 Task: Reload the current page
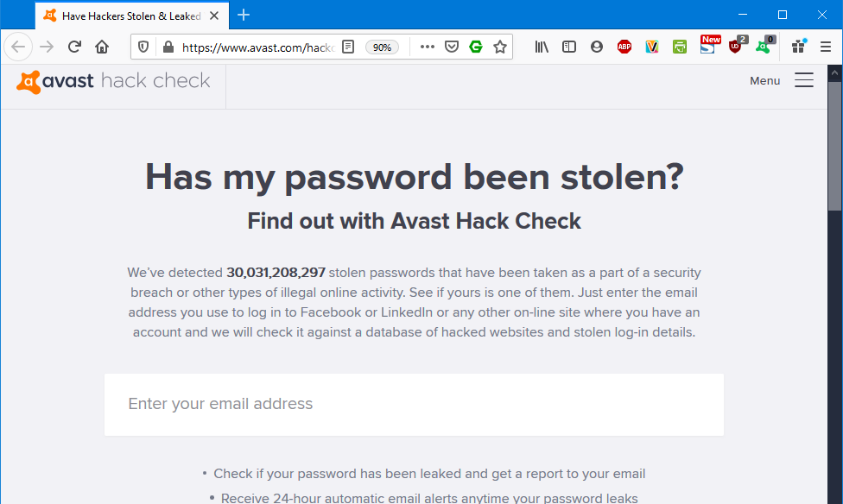(75, 47)
